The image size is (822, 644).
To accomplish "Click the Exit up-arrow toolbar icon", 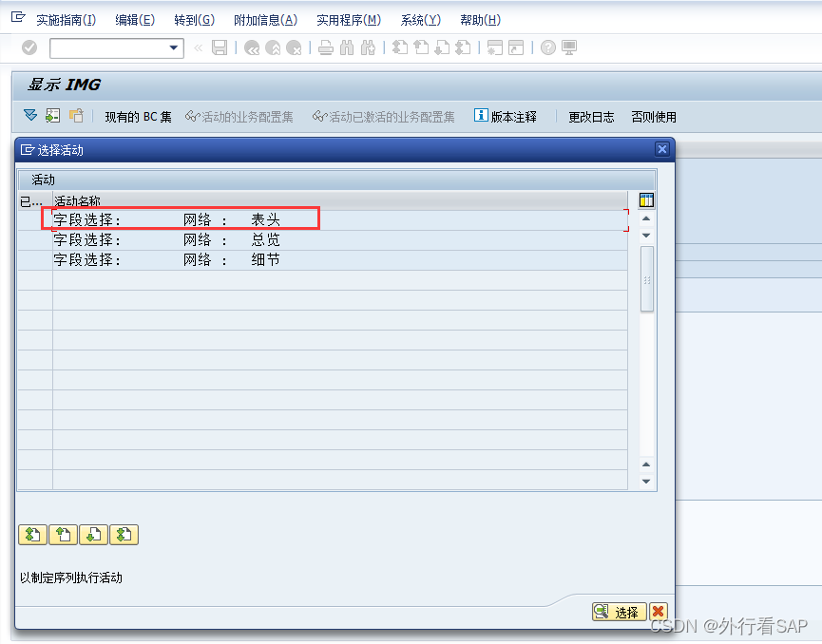I will [x=273, y=48].
